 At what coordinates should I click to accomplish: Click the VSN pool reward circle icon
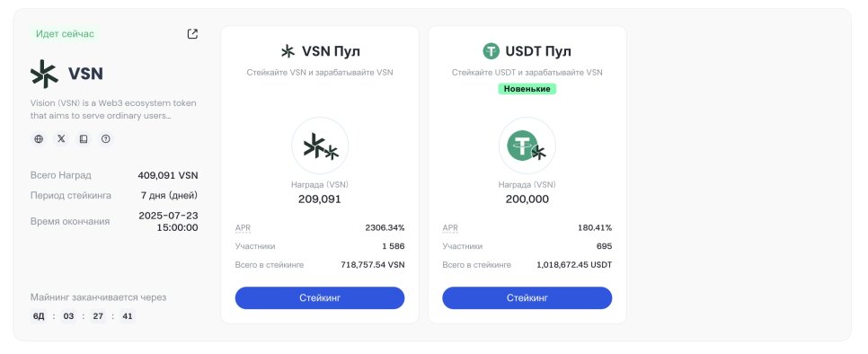[320, 146]
